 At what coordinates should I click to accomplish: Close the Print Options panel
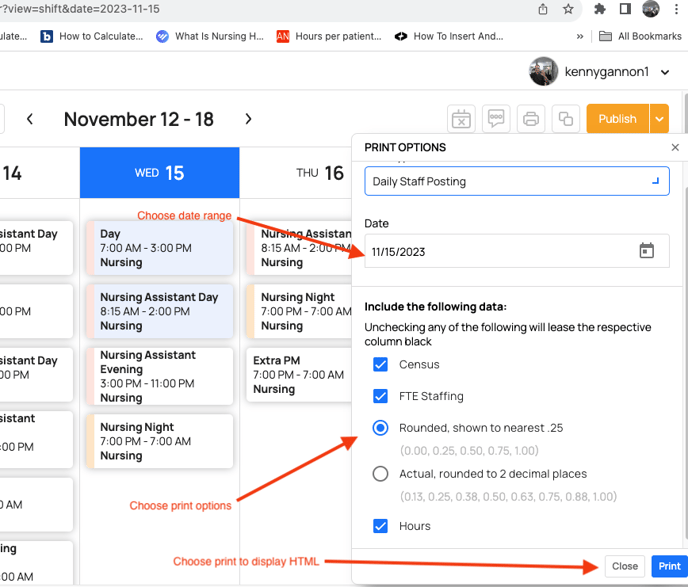(675, 147)
